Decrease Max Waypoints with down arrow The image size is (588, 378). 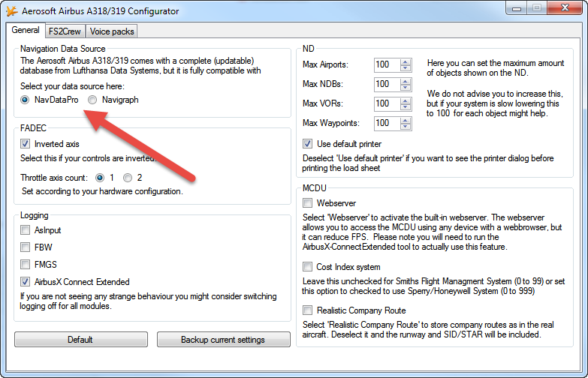click(406, 127)
